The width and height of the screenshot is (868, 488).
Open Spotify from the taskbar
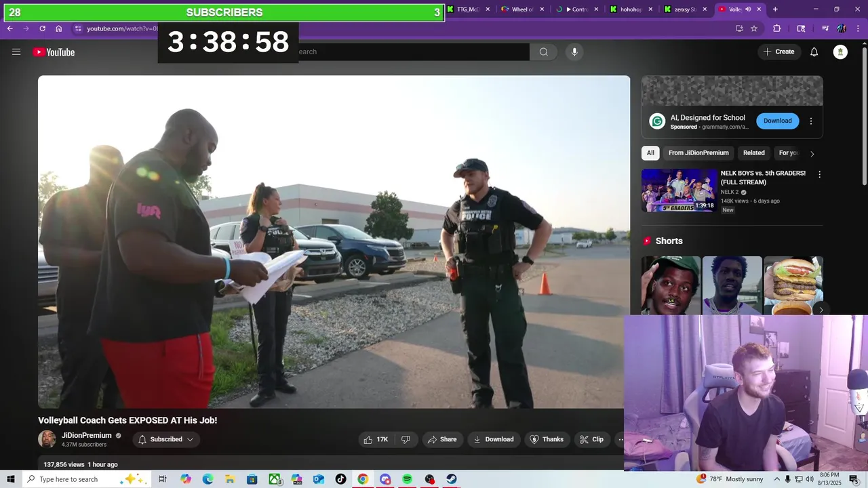point(407,479)
